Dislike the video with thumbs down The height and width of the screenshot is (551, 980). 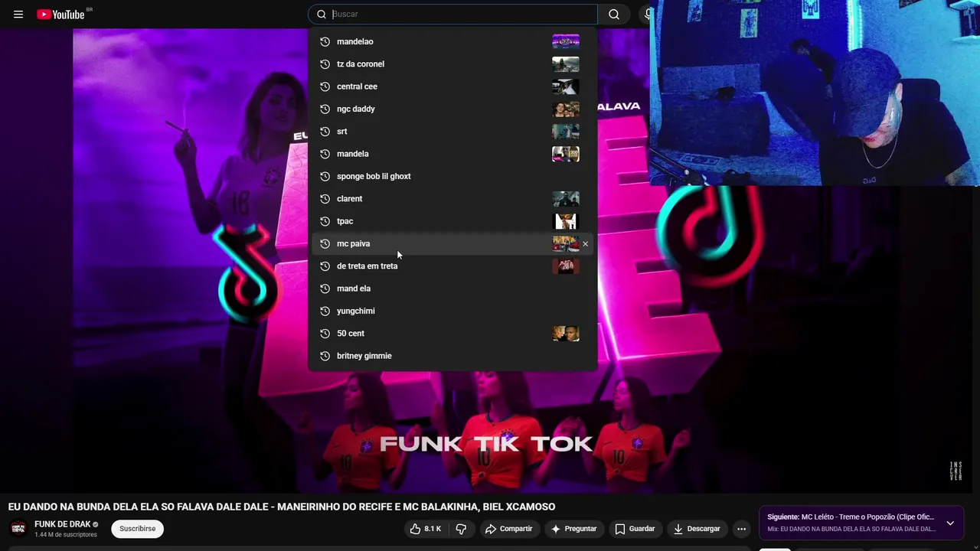[x=461, y=529]
